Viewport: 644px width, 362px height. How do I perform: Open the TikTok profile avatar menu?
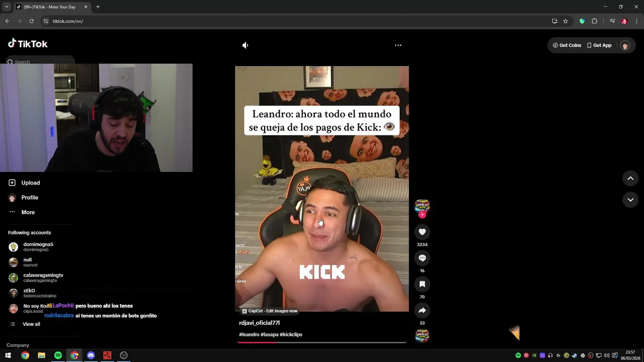coord(625,45)
